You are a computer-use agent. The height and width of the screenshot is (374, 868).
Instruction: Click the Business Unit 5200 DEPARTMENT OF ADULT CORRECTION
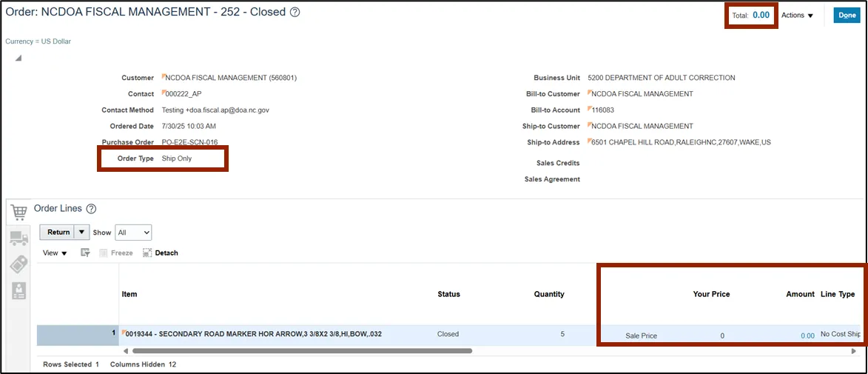[x=662, y=78]
